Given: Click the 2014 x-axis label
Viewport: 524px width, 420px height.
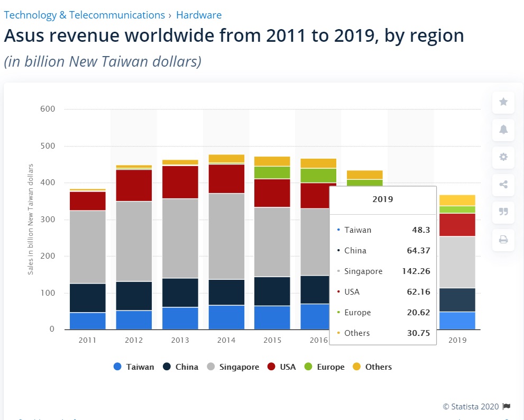Looking at the screenshot, I should 226,340.
